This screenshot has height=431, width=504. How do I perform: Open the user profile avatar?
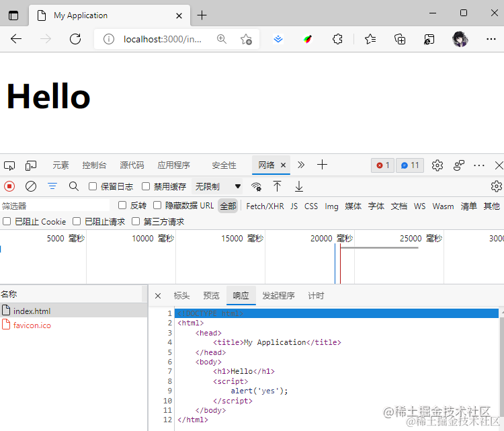pyautogui.click(x=460, y=39)
